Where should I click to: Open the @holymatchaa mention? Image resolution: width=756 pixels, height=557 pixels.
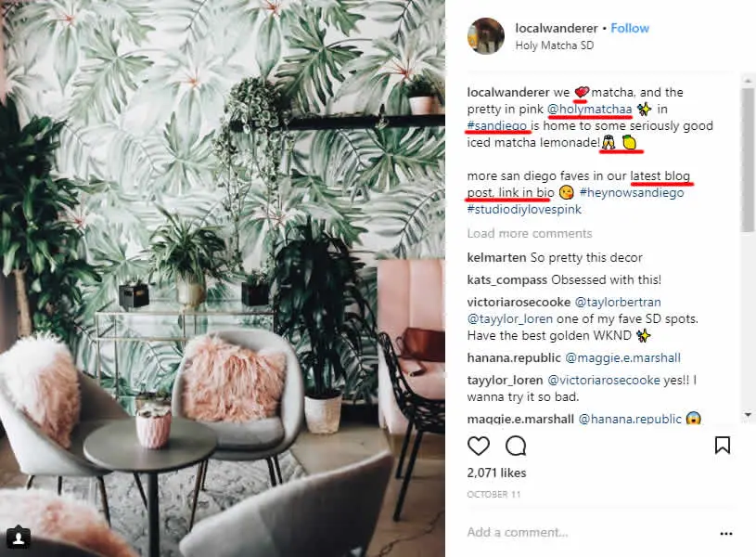click(589, 110)
